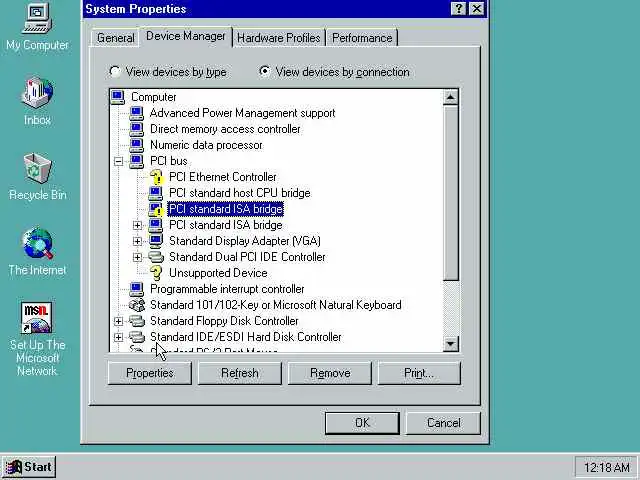
Task: Expand the non-highlighted PCI standard ISA bridge
Action: (138, 225)
